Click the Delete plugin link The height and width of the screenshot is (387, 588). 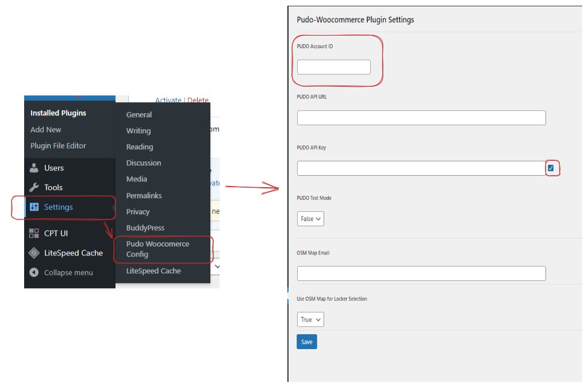tap(198, 100)
